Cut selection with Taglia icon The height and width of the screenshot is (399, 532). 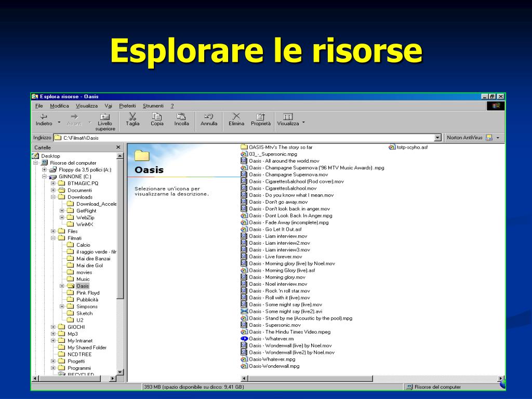click(x=132, y=120)
